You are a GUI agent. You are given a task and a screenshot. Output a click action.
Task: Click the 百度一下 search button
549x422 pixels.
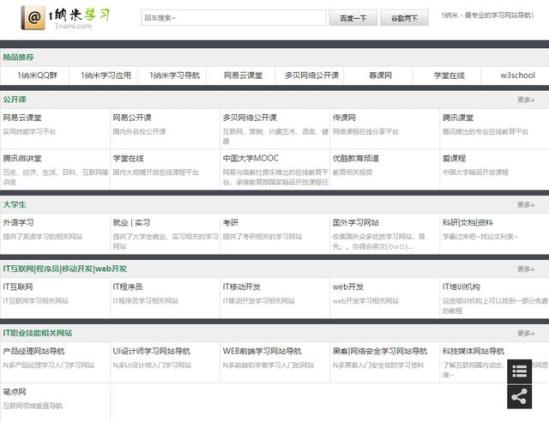(x=353, y=18)
